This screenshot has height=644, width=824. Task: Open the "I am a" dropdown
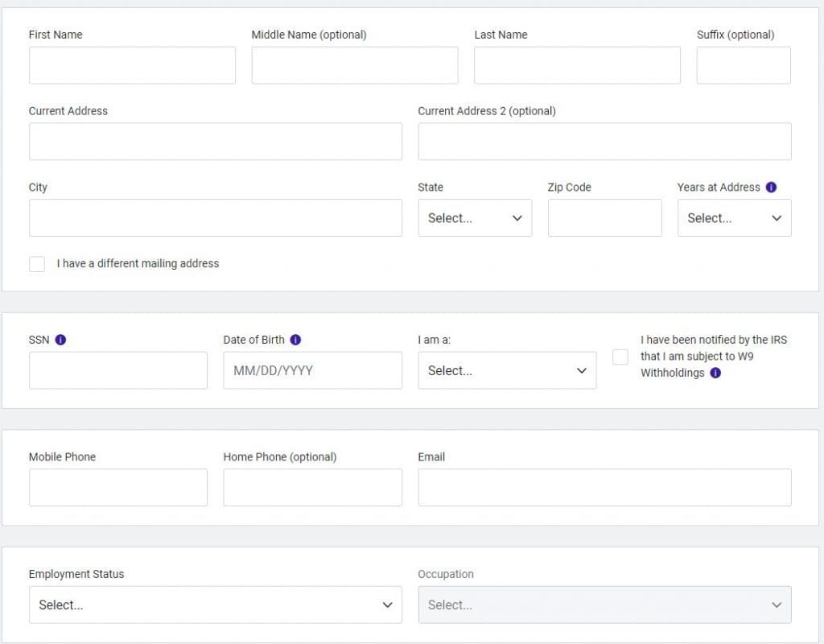(x=507, y=370)
